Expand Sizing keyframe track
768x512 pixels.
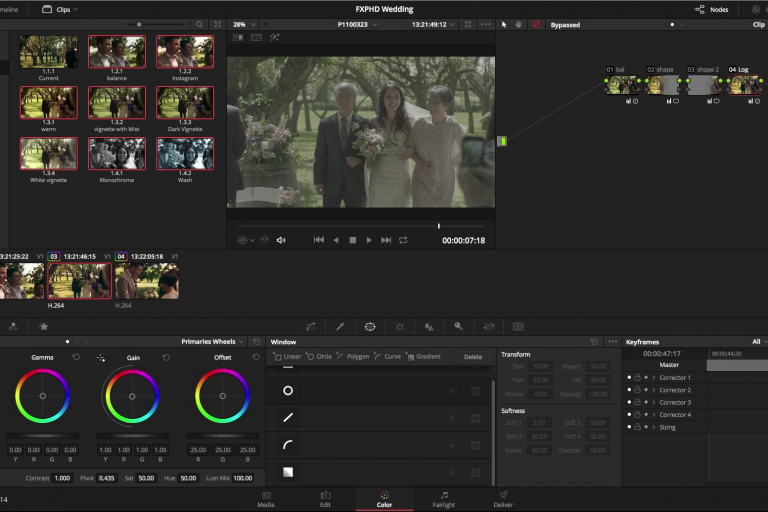click(653, 427)
